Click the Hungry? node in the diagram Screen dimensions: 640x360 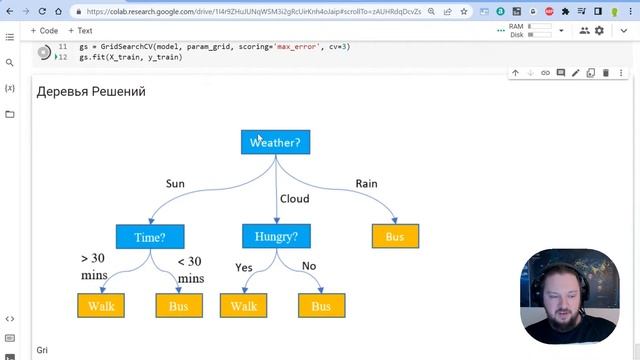pyautogui.click(x=276, y=236)
